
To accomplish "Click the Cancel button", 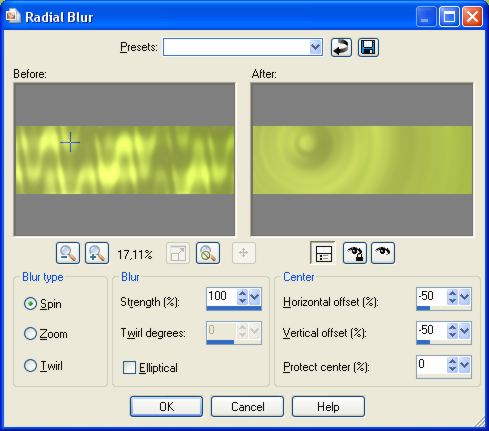I will tap(247, 406).
